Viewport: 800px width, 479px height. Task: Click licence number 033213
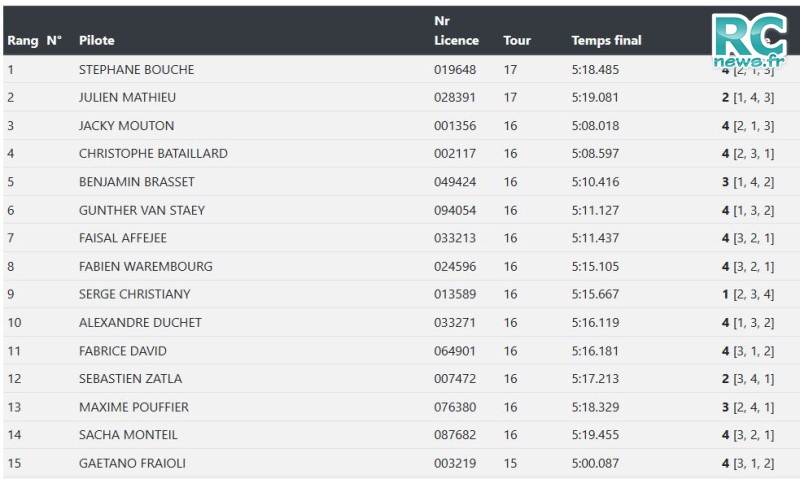(x=455, y=238)
